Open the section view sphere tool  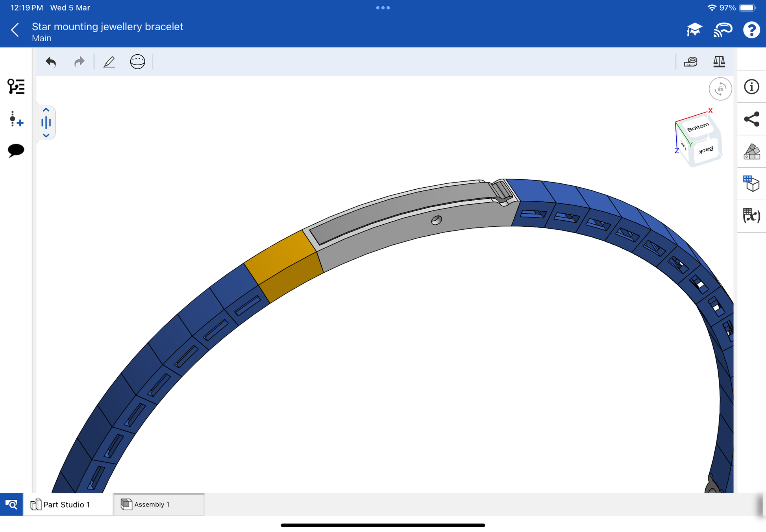point(137,62)
